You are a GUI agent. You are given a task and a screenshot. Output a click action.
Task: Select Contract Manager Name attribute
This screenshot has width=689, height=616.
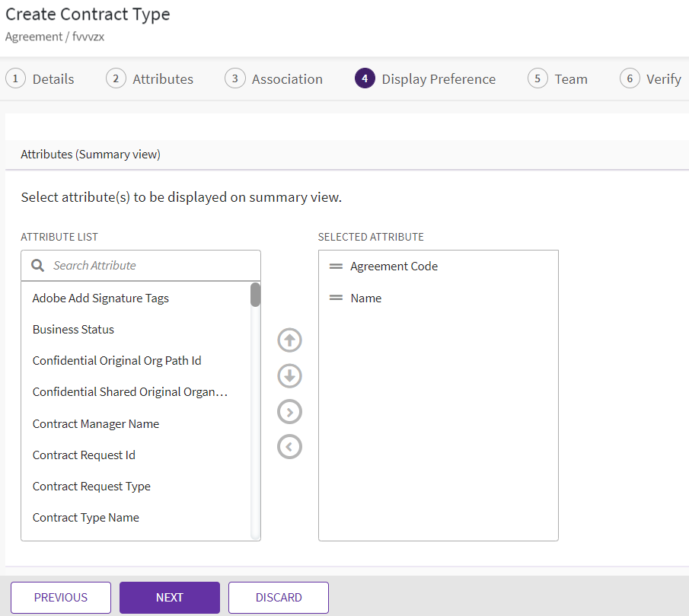(x=96, y=424)
